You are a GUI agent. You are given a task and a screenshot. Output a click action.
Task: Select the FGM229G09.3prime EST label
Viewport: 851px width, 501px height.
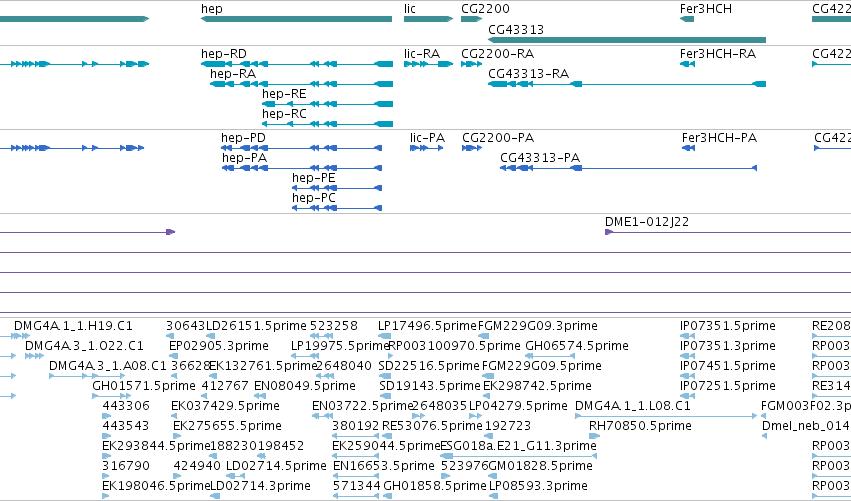pos(538,326)
